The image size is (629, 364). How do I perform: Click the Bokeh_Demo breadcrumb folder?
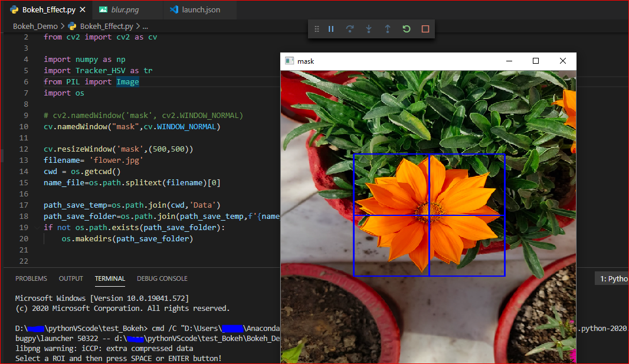[x=35, y=26]
